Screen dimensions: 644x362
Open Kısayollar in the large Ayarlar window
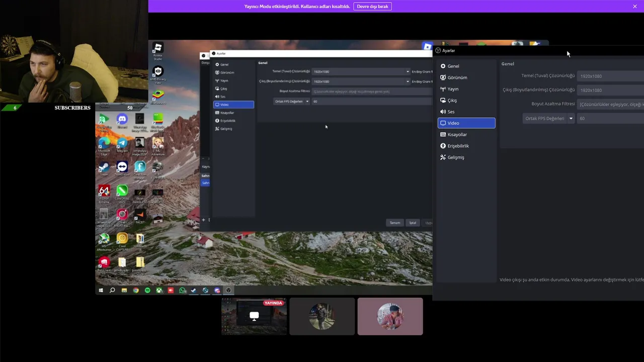point(466,134)
